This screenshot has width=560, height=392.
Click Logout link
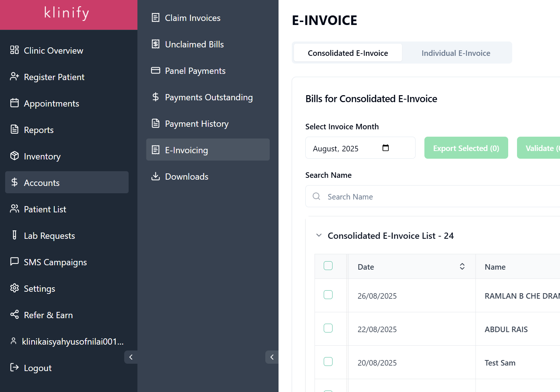pos(67,367)
